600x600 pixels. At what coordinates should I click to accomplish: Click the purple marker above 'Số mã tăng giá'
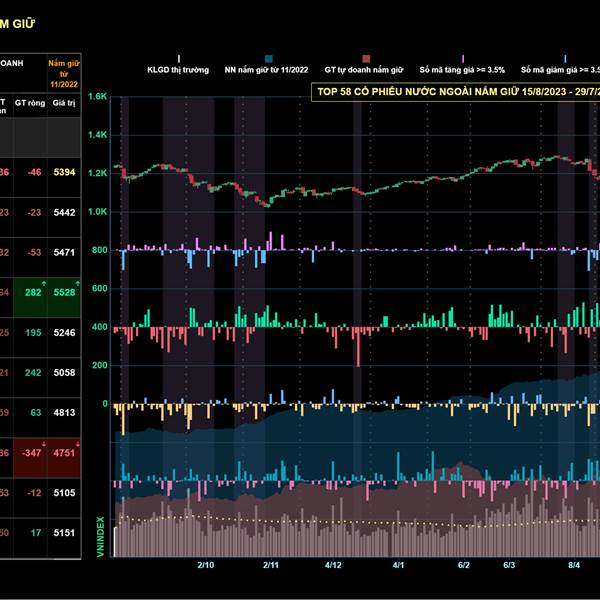(x=463, y=59)
